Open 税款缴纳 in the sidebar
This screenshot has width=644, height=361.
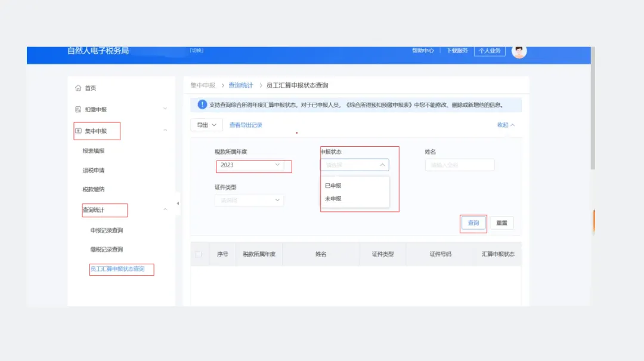pyautogui.click(x=94, y=190)
